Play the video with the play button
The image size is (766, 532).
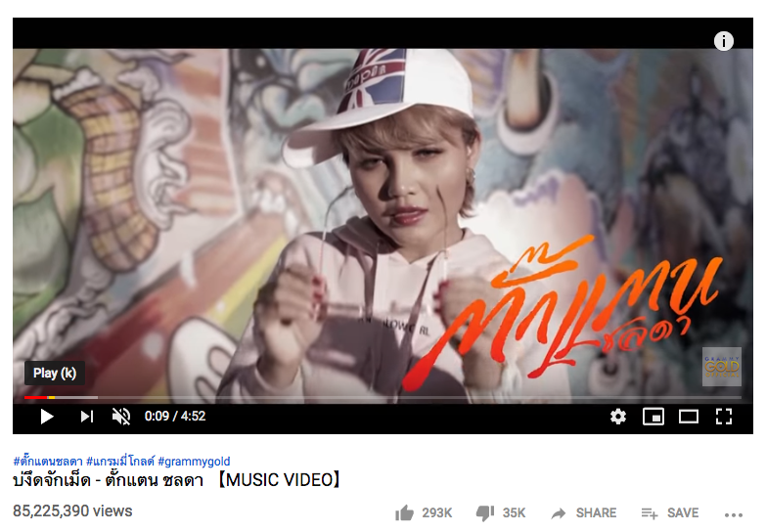(x=46, y=417)
